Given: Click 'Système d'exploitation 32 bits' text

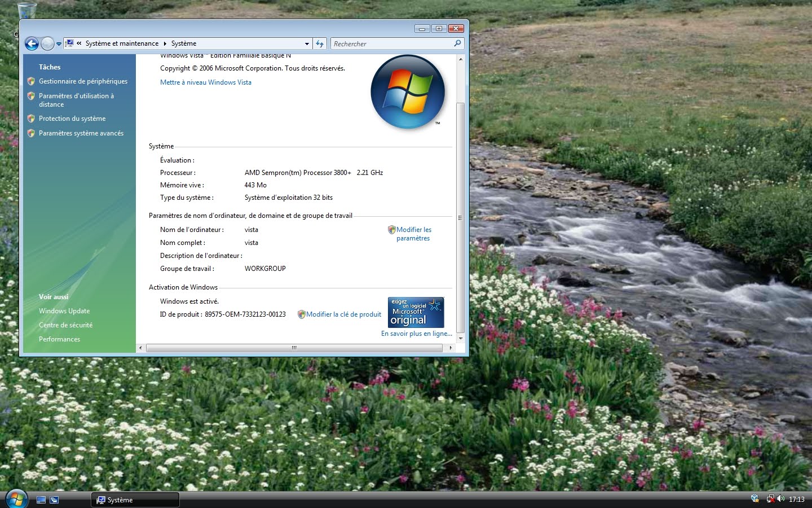Looking at the screenshot, I should pyautogui.click(x=289, y=198).
